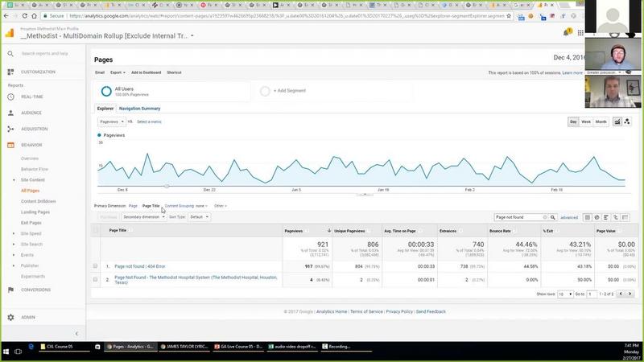Open the view selector dropdown arrow

click(x=192, y=36)
